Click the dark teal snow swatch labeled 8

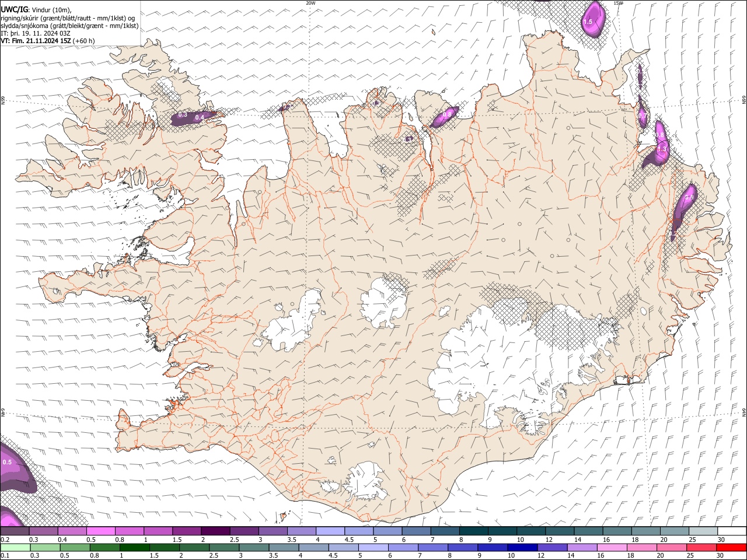[474, 531]
